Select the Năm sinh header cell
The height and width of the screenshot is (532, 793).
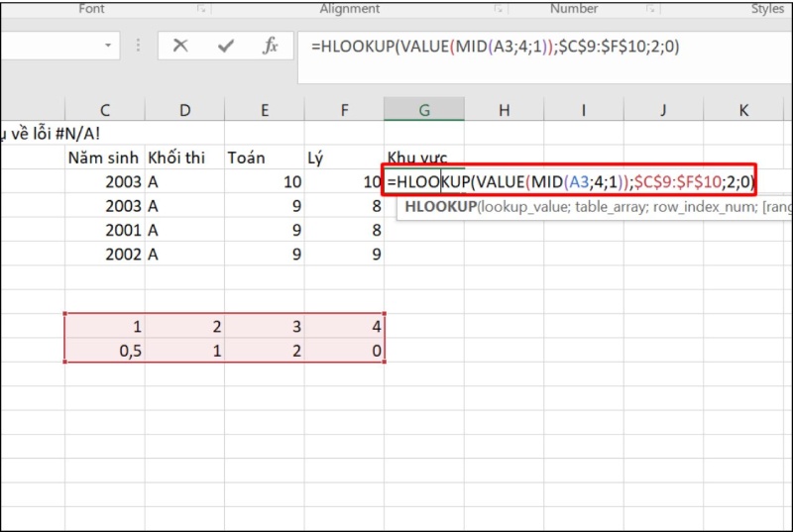point(105,158)
